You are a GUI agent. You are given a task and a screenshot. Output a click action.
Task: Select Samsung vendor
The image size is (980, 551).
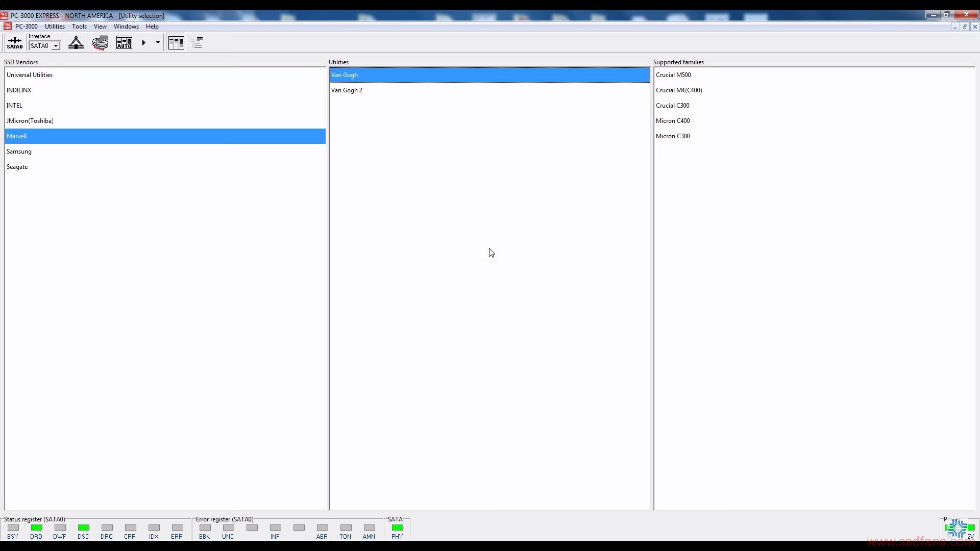(x=165, y=152)
